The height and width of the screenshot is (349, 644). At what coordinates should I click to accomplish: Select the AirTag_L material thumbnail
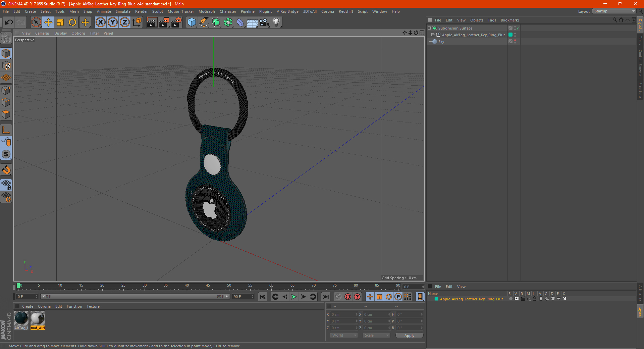click(21, 320)
